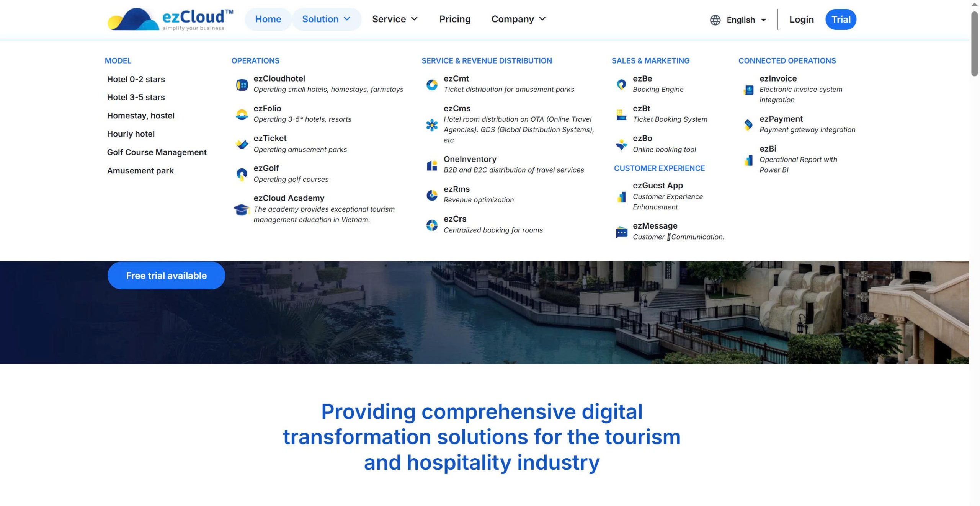Screen dimensions: 980x506
Task: Click the ezCms flower icon
Action: click(432, 125)
